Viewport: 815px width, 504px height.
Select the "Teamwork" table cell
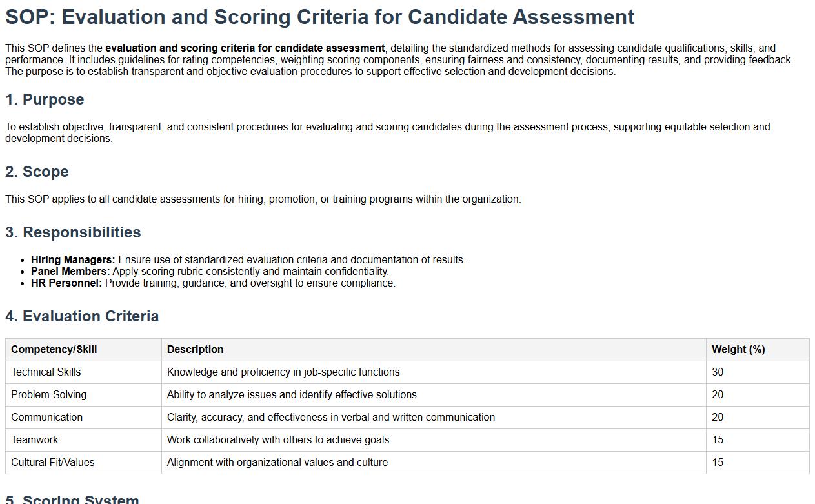pos(34,440)
